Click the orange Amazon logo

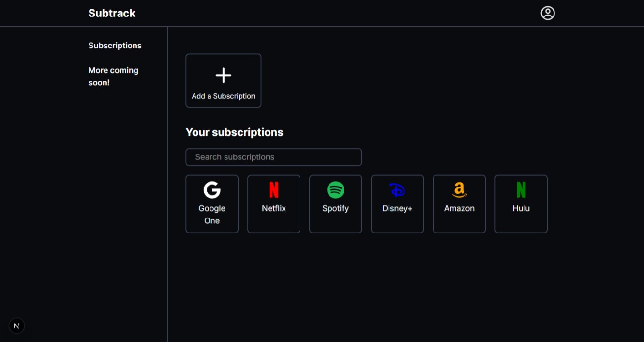pyautogui.click(x=459, y=190)
